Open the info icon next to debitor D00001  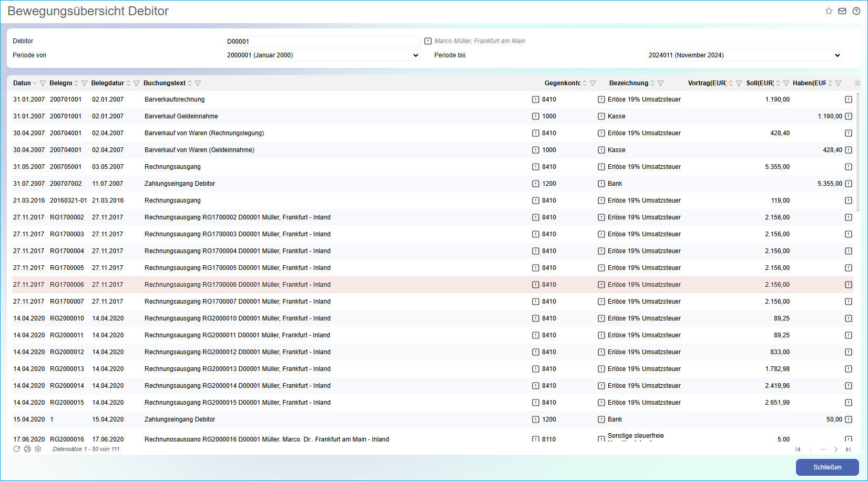click(x=428, y=41)
